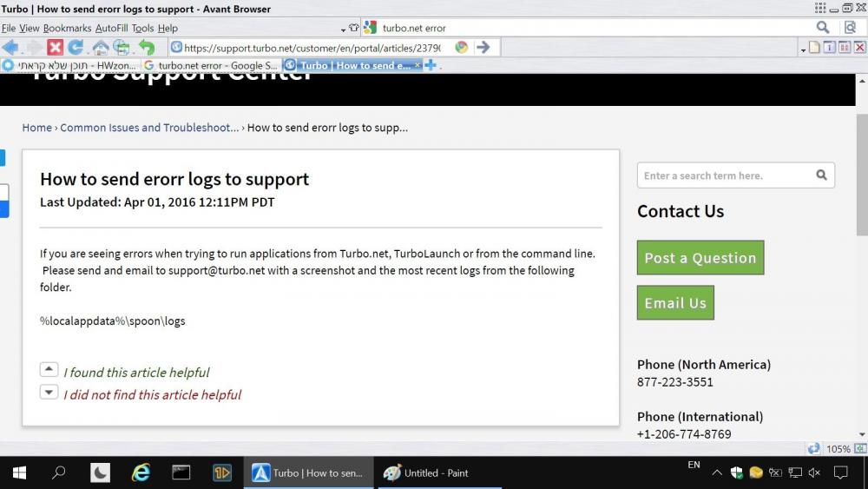This screenshot has height=489, width=868.
Task: Stop loading with the red X button
Action: pyautogui.click(x=55, y=48)
